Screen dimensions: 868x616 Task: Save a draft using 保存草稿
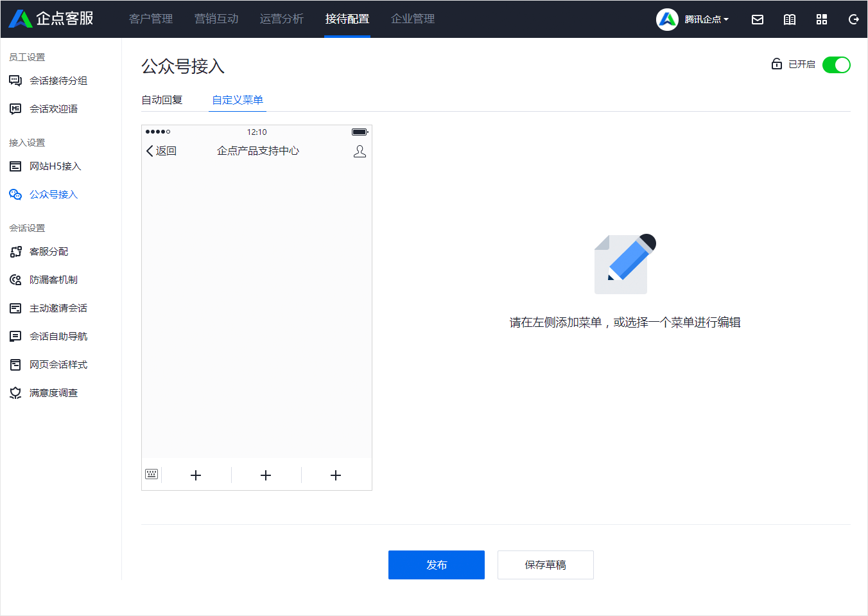point(545,565)
